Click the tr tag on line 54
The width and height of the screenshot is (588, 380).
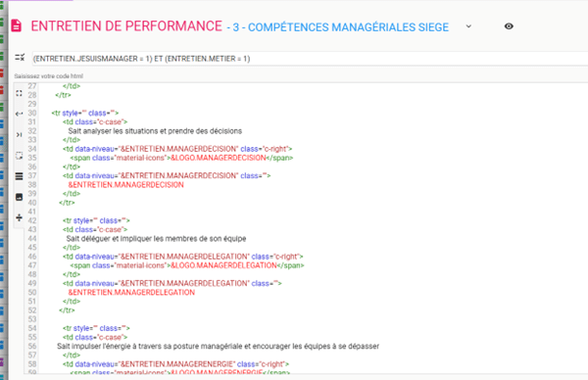coord(96,328)
